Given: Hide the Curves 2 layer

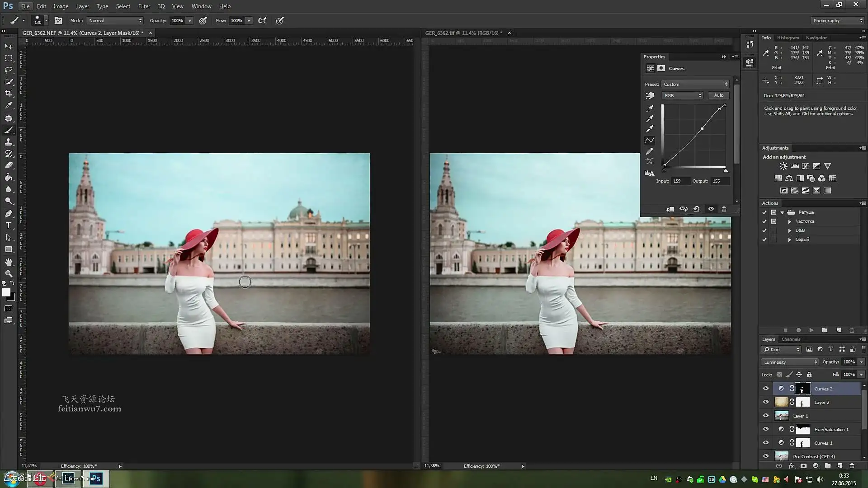Looking at the screenshot, I should click(766, 389).
